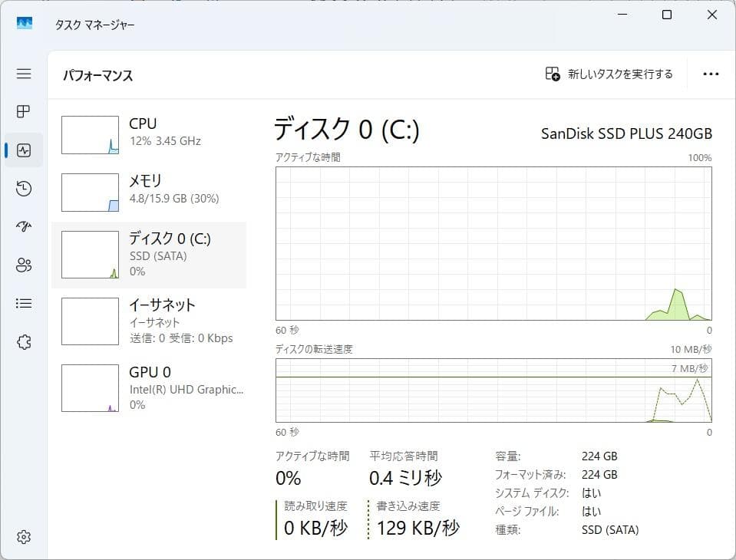Viewport: 736px width, 560px height.
Task: Open the Startup apps page
Action: (x=23, y=226)
